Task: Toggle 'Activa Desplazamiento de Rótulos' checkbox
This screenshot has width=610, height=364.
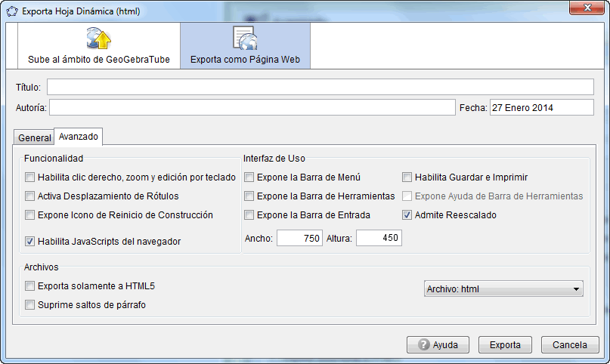Action: [30, 196]
